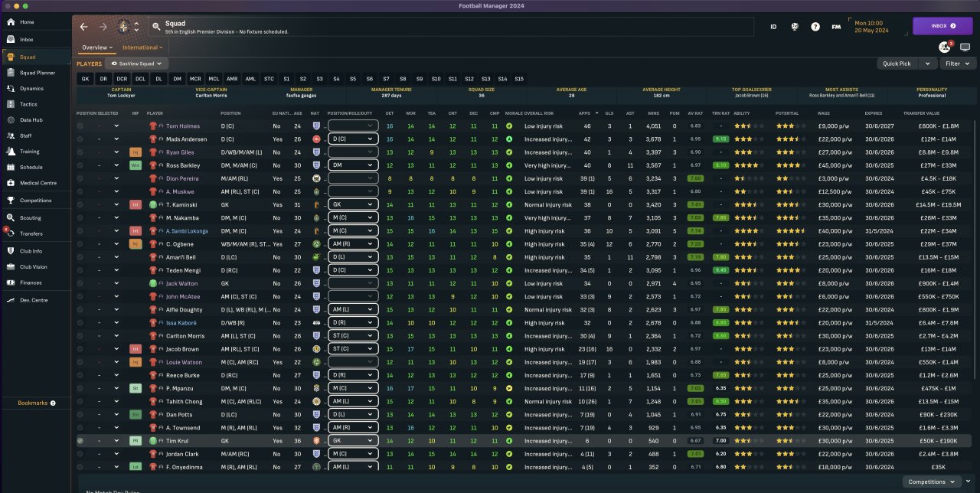Open the International tab menu

pos(142,47)
